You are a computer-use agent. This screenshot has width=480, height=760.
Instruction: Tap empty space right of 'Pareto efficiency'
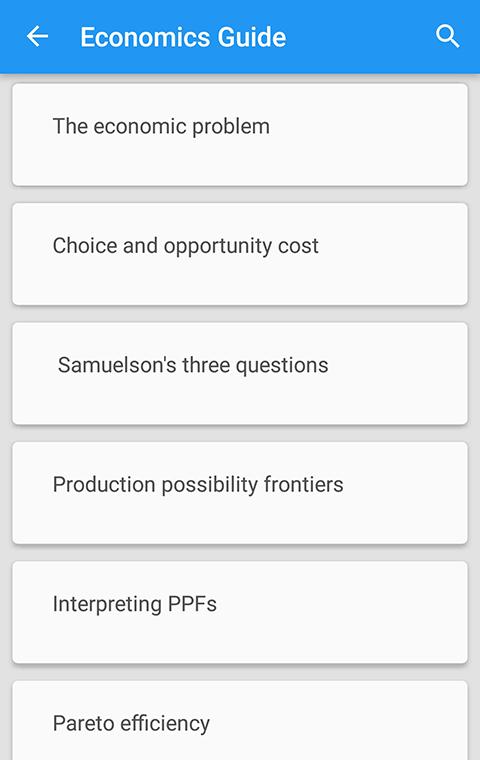[339, 723]
